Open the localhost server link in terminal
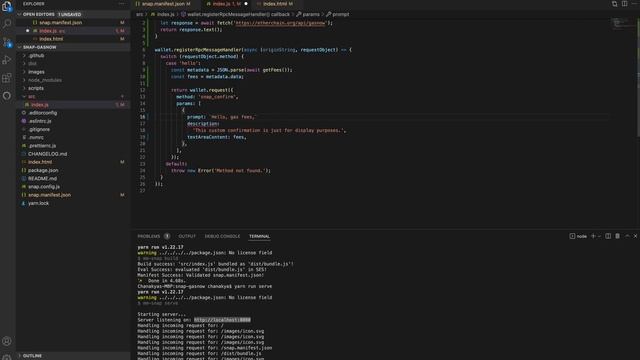Screen dimensions: 640x360 coord(222,320)
